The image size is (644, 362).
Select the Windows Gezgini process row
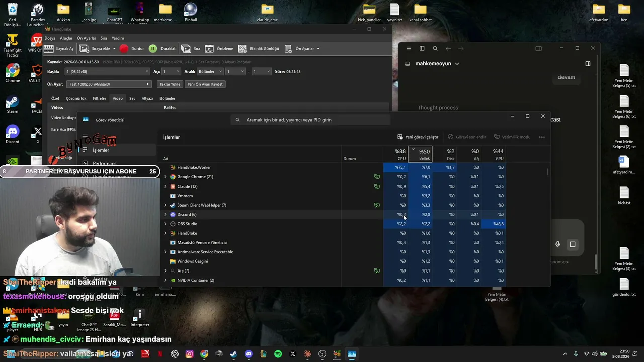click(x=333, y=261)
